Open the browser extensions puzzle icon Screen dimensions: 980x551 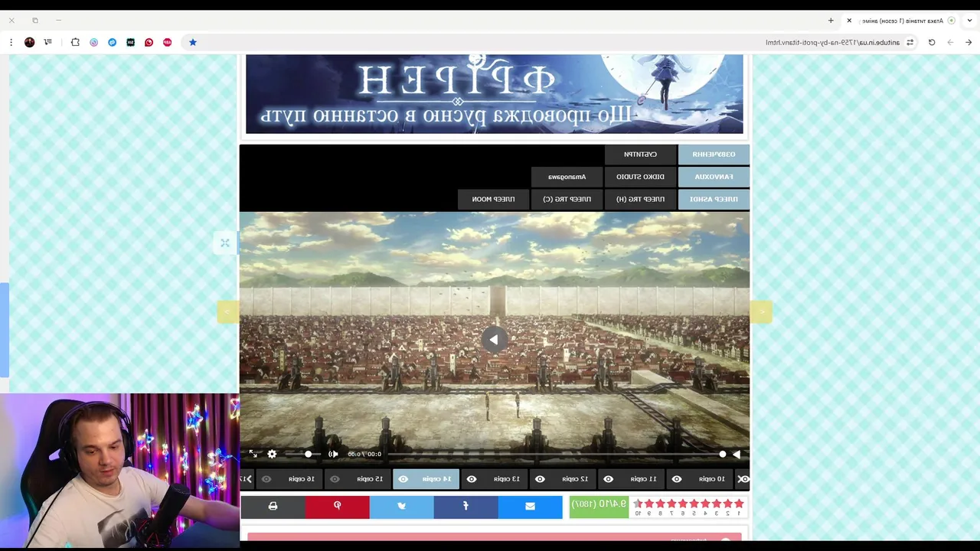click(75, 42)
